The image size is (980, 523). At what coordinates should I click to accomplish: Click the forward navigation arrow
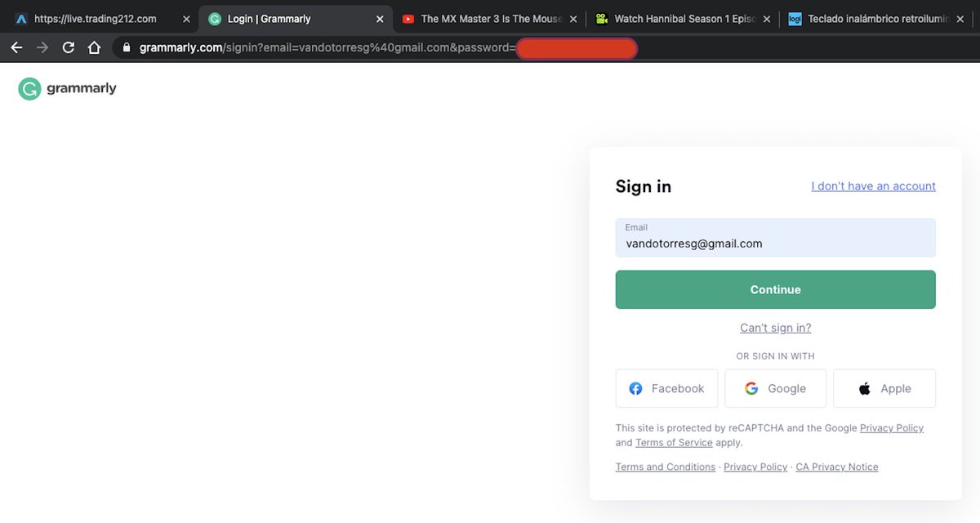[42, 47]
